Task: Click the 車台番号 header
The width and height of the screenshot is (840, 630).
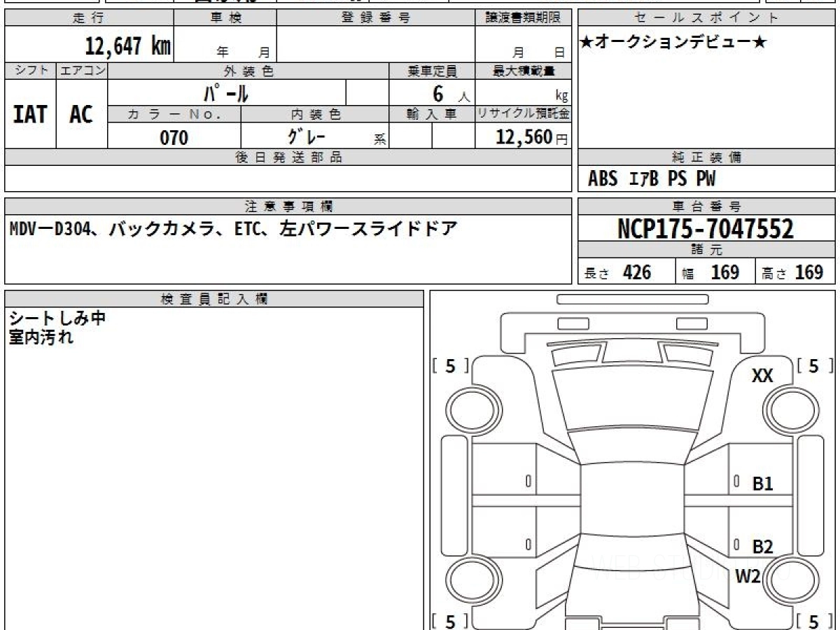Action: (707, 206)
